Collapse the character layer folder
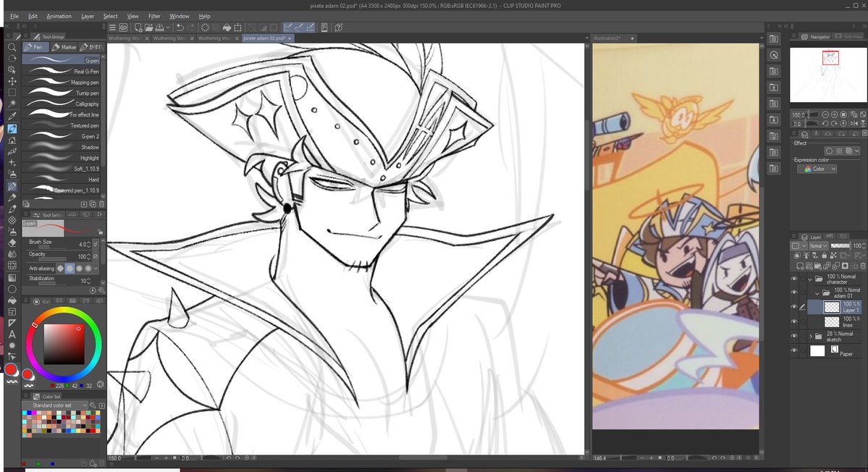Screen dimensions: 868x472 (810, 279)
